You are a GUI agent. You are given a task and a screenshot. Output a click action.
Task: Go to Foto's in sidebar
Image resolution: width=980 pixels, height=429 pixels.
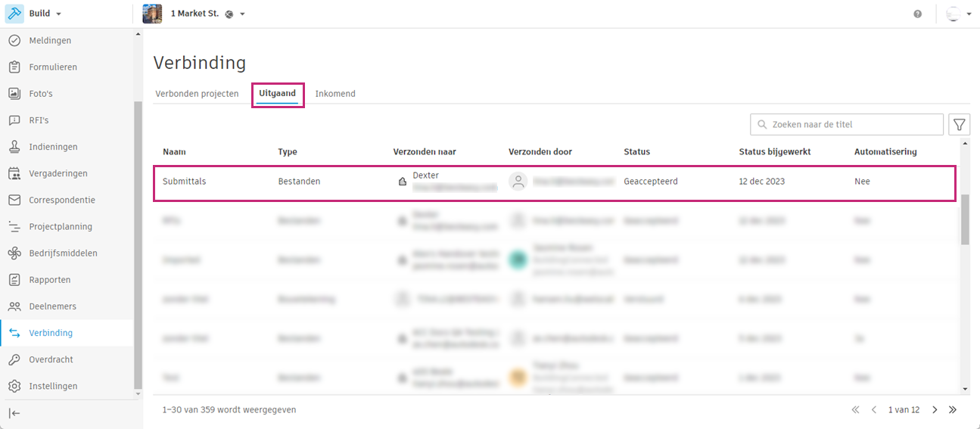pos(41,94)
